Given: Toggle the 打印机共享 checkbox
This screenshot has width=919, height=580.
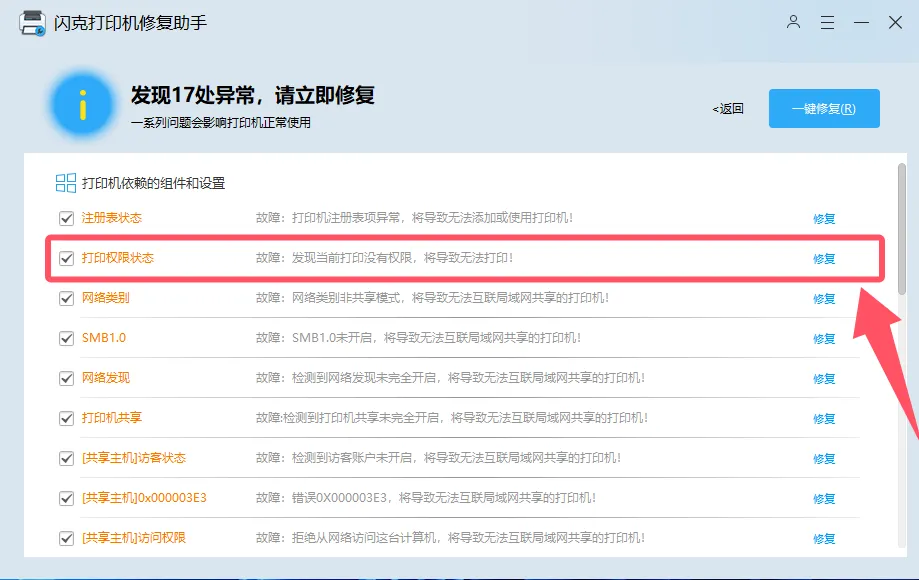Looking at the screenshot, I should pos(66,418).
